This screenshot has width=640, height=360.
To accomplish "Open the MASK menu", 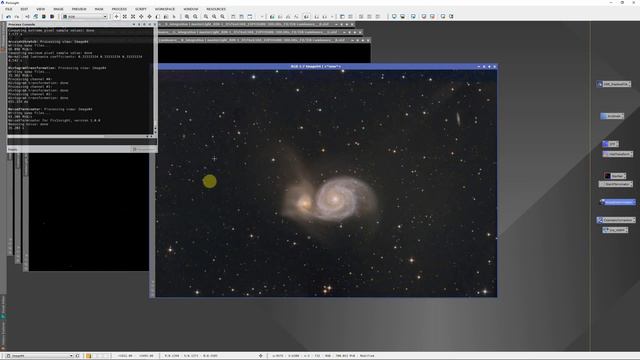I will coord(99,9).
